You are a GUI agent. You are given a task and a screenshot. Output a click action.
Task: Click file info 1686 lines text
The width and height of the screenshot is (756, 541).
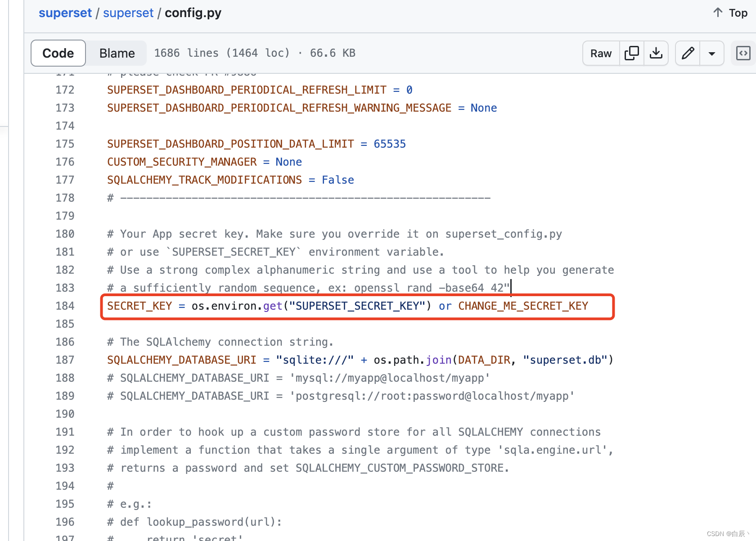tap(255, 53)
